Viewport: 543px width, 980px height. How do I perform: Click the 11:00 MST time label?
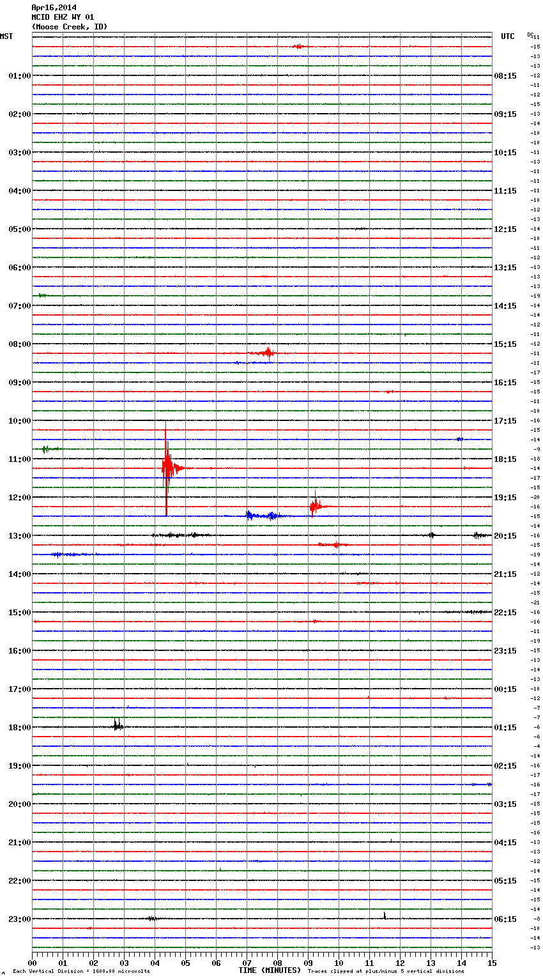[x=19, y=459]
